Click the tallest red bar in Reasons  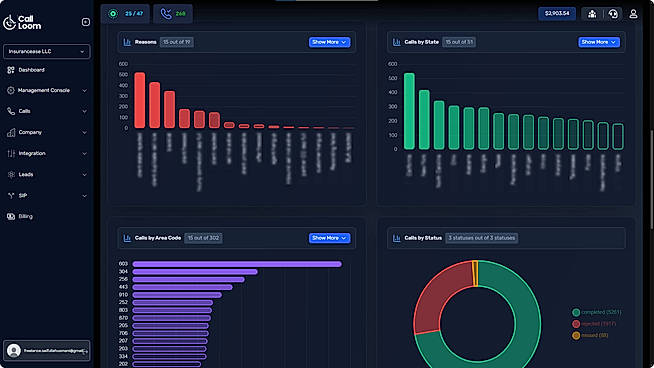tap(140, 100)
